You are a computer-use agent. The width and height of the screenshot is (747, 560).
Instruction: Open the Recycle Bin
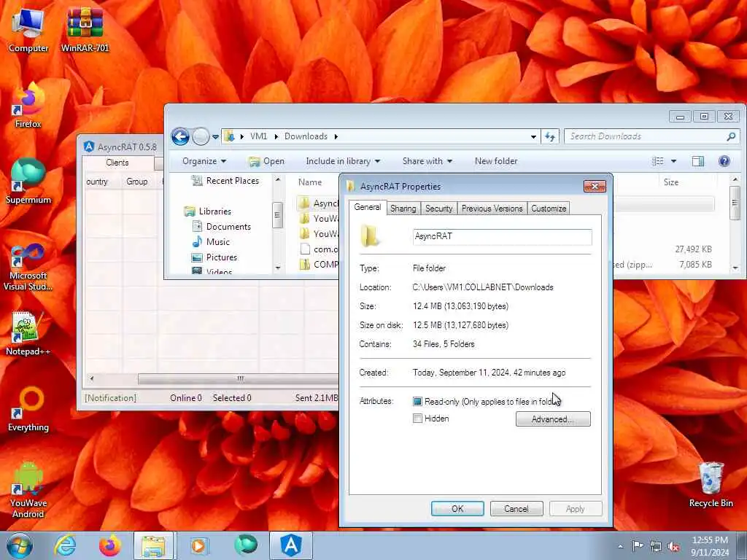(711, 485)
